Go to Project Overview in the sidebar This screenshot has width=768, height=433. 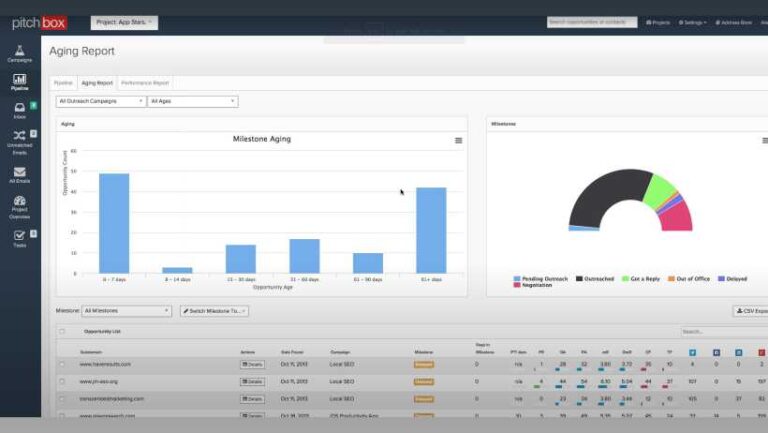[20, 205]
